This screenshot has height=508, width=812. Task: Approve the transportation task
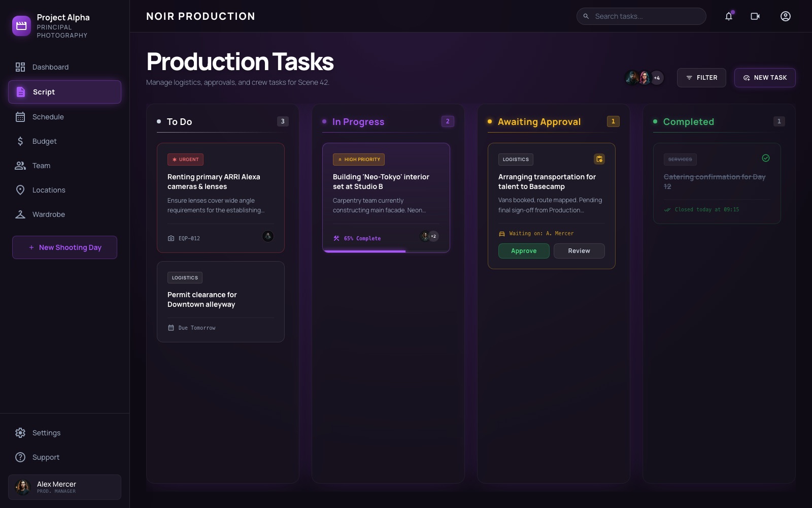pos(524,251)
